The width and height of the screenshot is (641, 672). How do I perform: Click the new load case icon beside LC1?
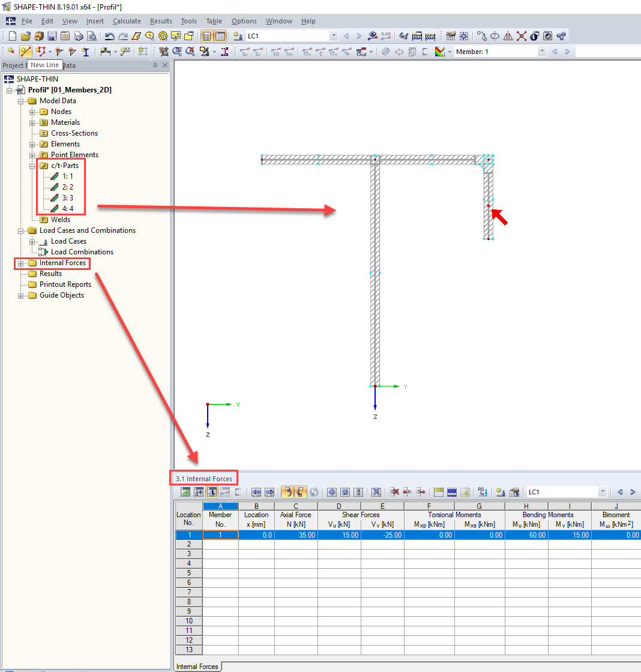(238, 36)
